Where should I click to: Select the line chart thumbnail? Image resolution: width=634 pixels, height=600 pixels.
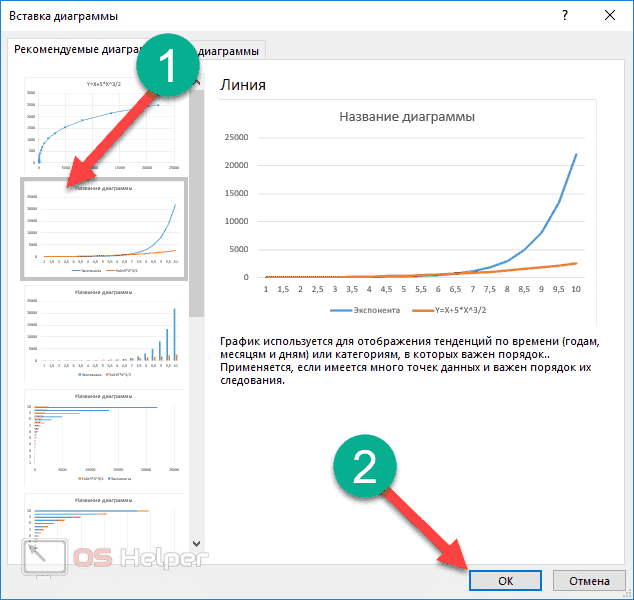tap(104, 229)
